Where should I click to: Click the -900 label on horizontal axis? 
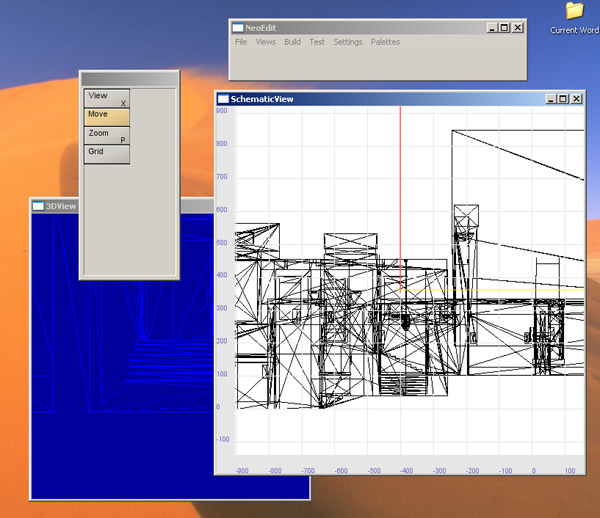coord(242,471)
